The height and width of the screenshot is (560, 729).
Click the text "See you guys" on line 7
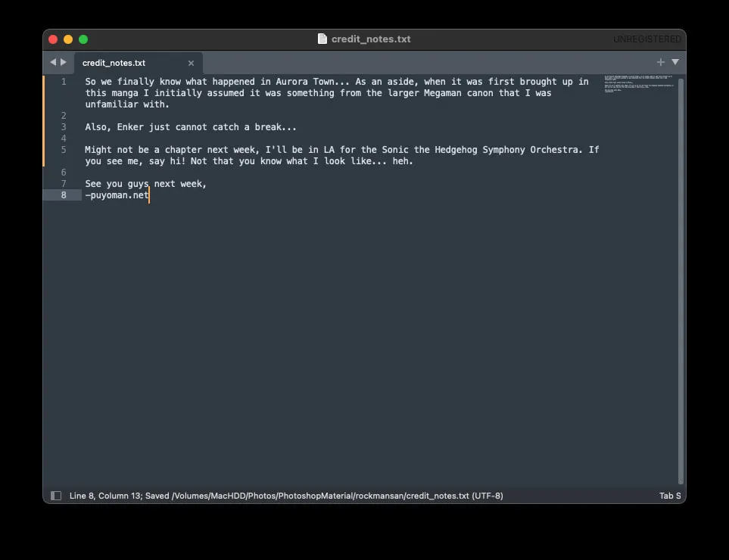[117, 184]
